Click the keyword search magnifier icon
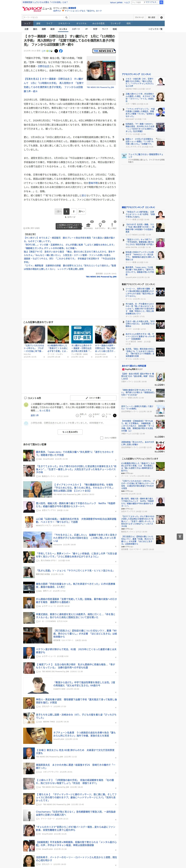The image size is (186, 868). (x=66, y=17)
